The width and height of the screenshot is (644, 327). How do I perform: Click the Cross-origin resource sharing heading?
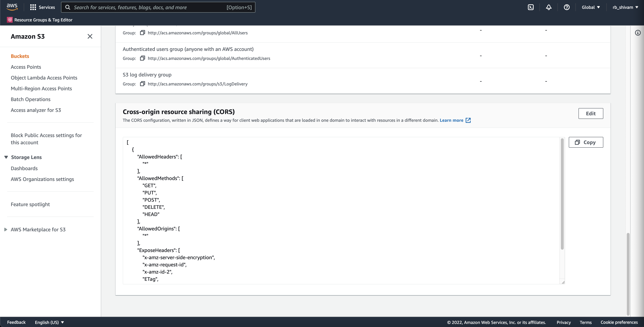[179, 112]
